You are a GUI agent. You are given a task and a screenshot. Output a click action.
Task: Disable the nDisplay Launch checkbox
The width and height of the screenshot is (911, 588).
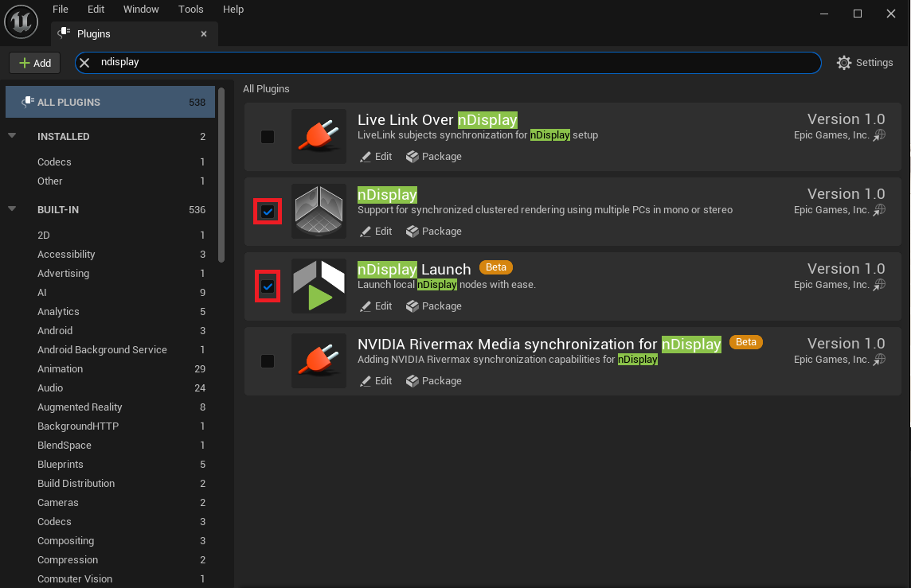click(x=268, y=286)
